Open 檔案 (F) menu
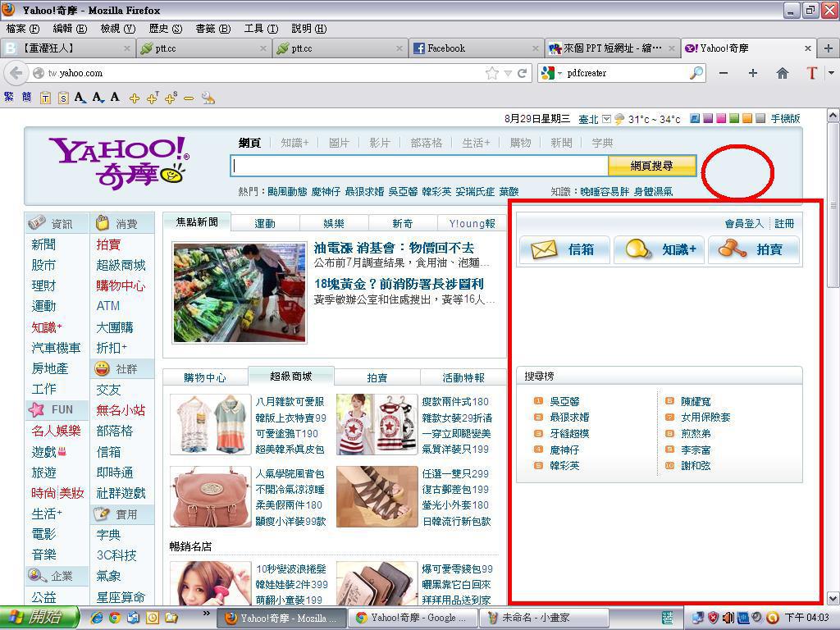 [x=22, y=29]
